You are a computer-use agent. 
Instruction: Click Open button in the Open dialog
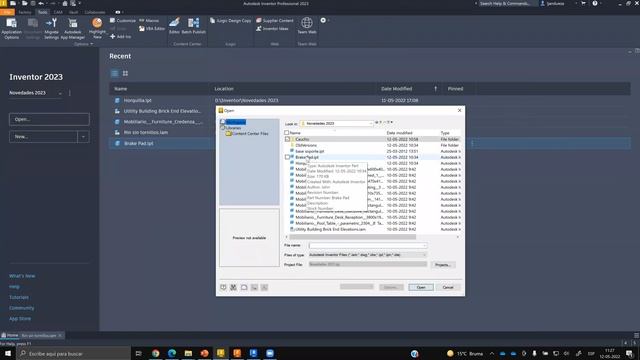(421, 287)
